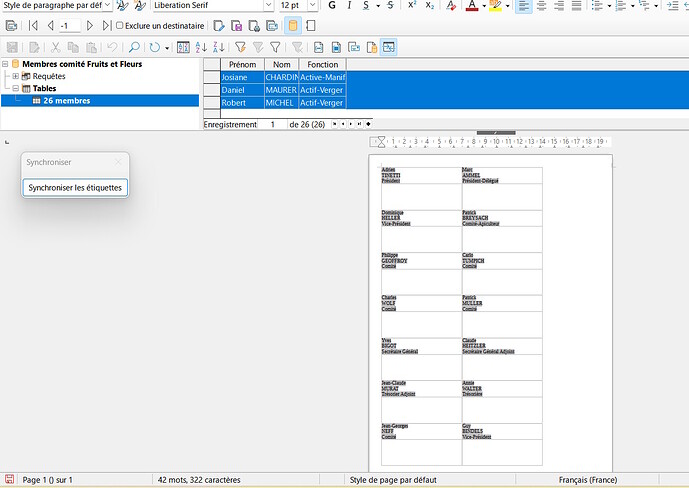Click Synchroniser les étiquettes button
689x488 pixels.
pyautogui.click(x=75, y=188)
